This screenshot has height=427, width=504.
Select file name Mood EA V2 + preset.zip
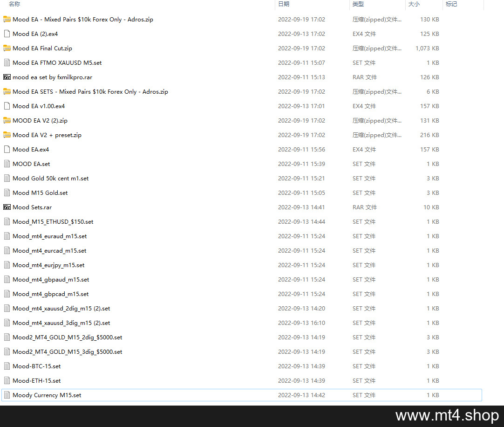(x=47, y=135)
